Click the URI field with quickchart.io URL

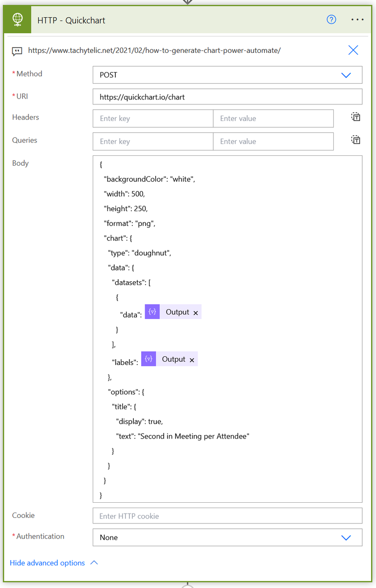(x=227, y=97)
